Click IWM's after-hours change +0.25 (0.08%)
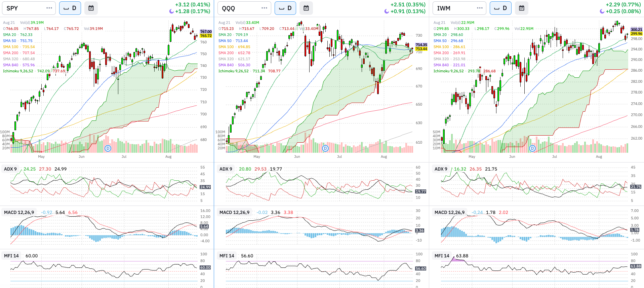Image resolution: width=644 pixels, height=288 pixels. tap(623, 11)
